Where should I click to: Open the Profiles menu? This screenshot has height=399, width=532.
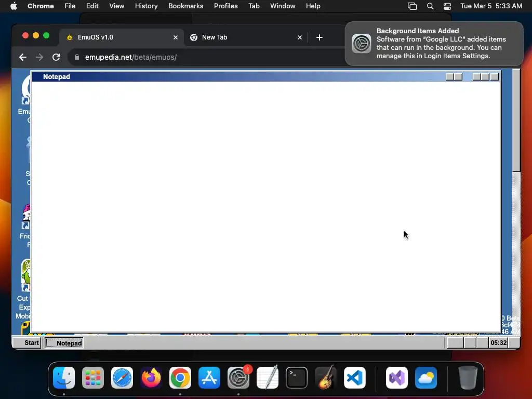pyautogui.click(x=225, y=6)
